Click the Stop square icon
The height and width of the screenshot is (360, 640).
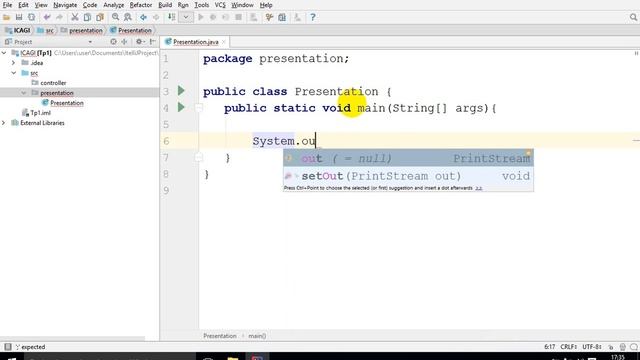238,17
